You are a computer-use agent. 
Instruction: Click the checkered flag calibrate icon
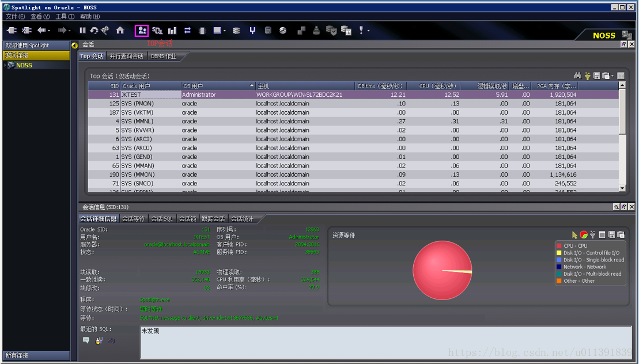(x=105, y=30)
